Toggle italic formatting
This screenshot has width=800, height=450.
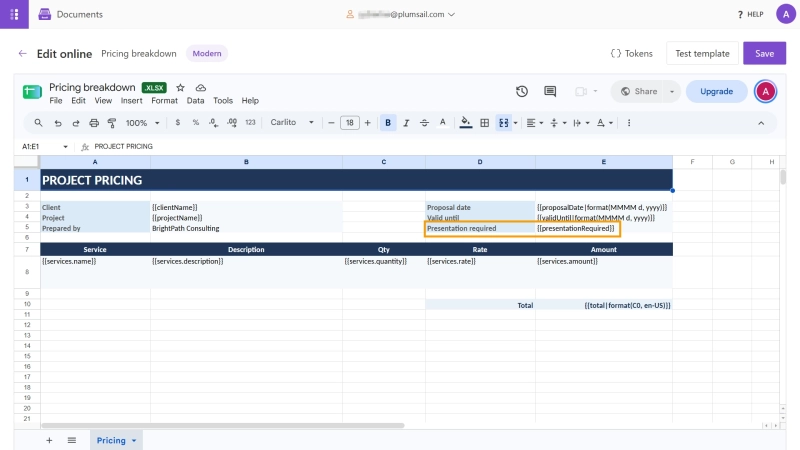click(406, 123)
